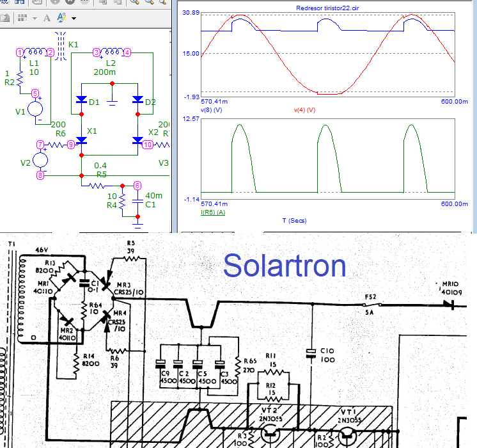Select the V2 voltage source symbol

[x=40, y=160]
